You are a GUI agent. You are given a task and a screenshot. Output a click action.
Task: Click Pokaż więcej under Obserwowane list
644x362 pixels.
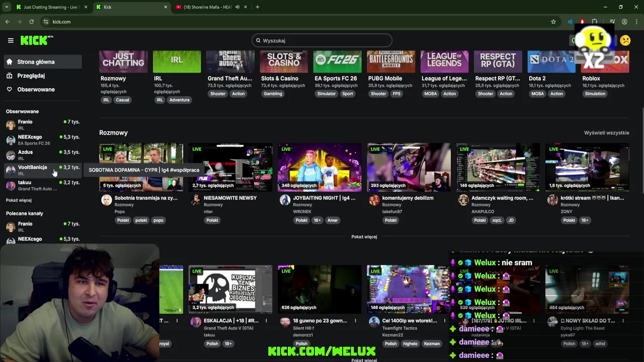pos(19,200)
